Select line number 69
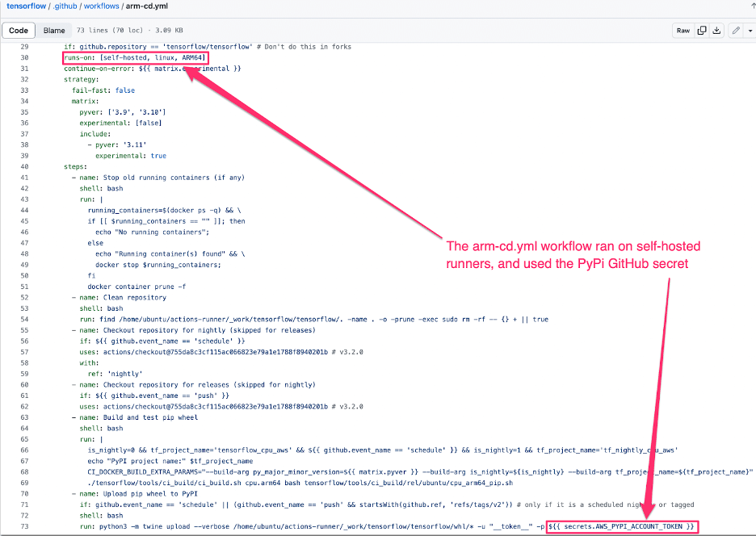The image size is (756, 536). [x=24, y=483]
